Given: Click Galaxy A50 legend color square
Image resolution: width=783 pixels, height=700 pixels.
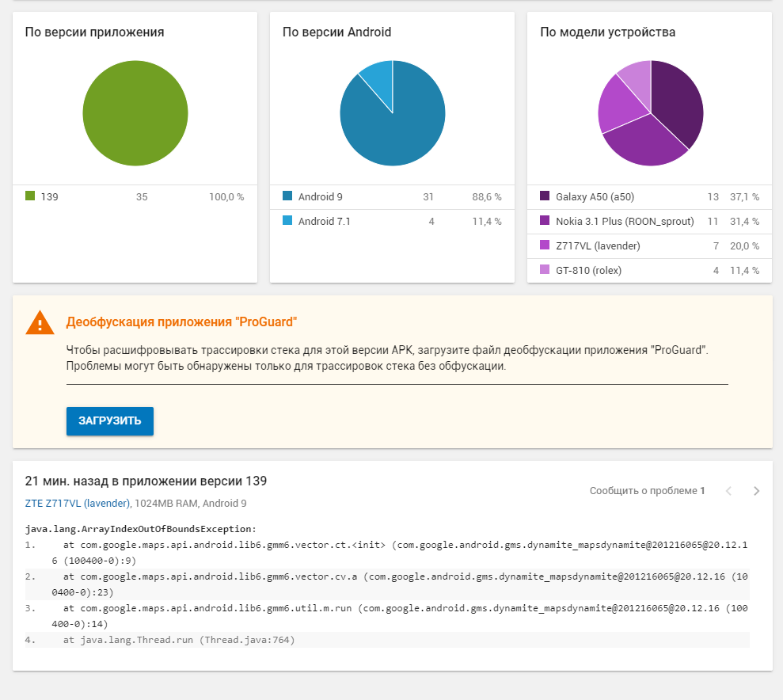Looking at the screenshot, I should pos(545,196).
